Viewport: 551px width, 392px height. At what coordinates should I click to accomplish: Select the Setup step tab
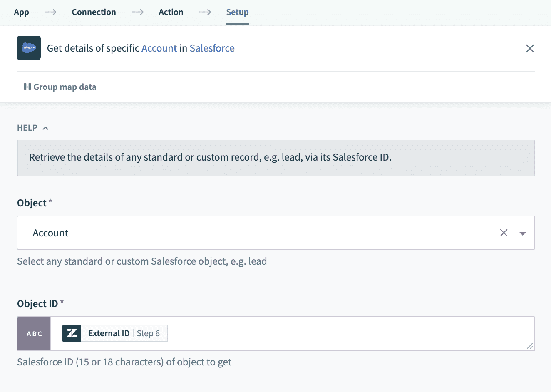(x=237, y=12)
